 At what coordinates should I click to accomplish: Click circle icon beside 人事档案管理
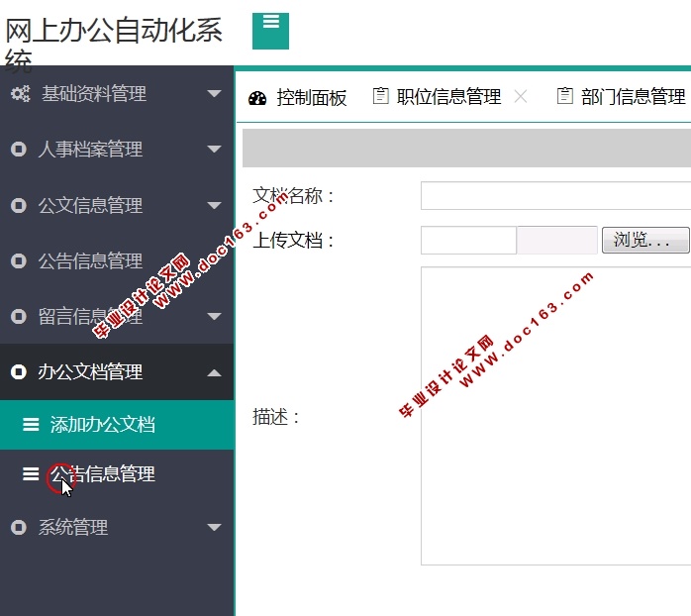click(19, 149)
